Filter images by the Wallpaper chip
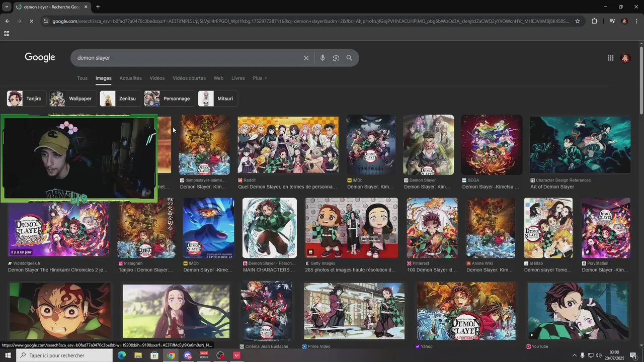This screenshot has height=362, width=644. (x=73, y=99)
